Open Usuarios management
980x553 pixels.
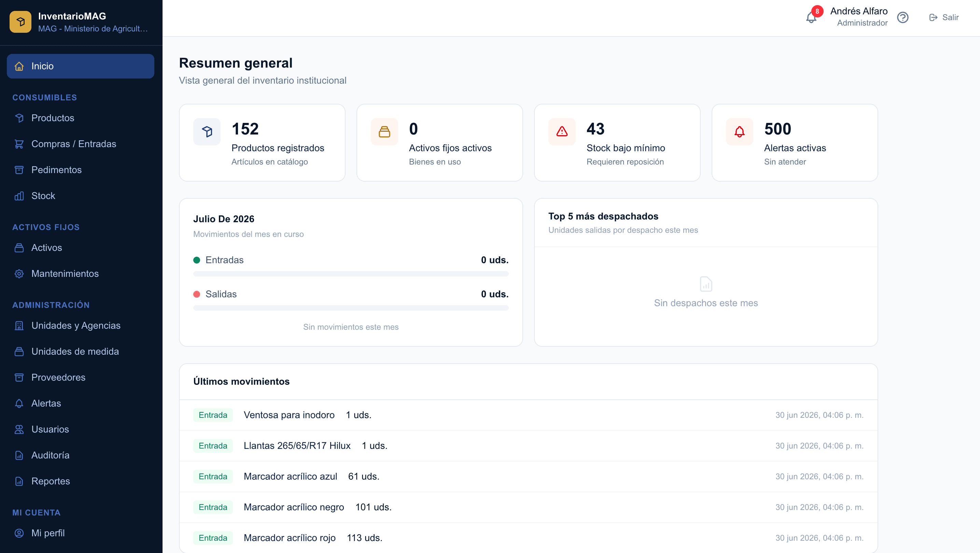pyautogui.click(x=81, y=429)
